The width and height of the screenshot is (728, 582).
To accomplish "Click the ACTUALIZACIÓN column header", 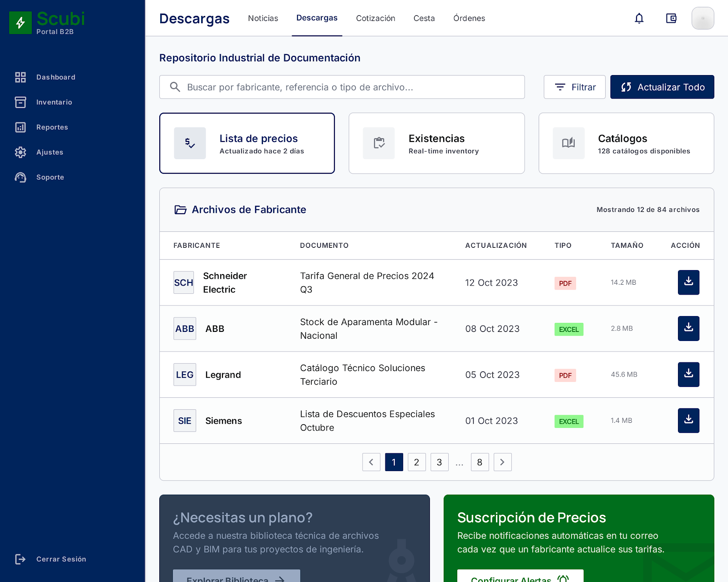I will point(496,246).
